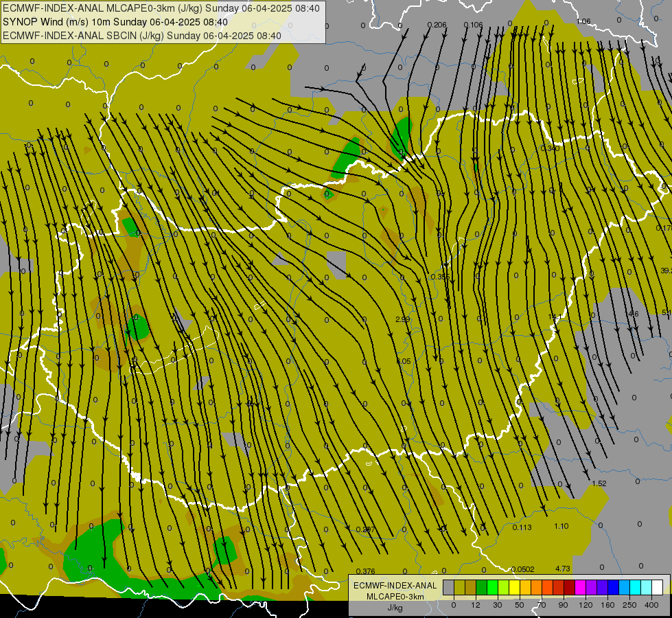This screenshot has width=672, height=618.
Task: Click the legend tick label 120
Action: (x=586, y=605)
